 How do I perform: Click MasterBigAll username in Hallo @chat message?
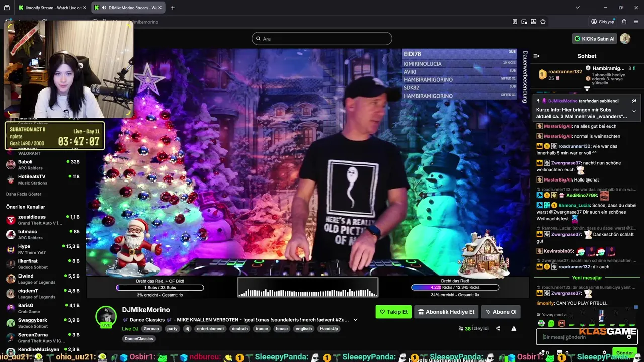[x=558, y=179]
